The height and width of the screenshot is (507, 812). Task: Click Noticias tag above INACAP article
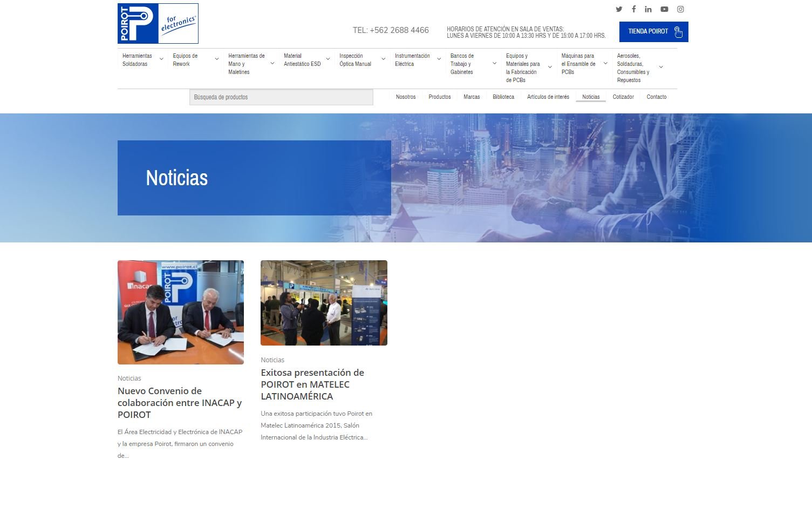coord(129,378)
